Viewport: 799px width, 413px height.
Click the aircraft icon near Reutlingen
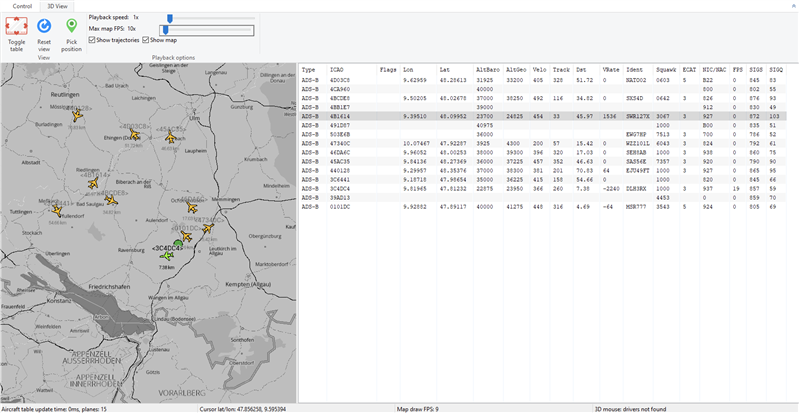click(76, 117)
